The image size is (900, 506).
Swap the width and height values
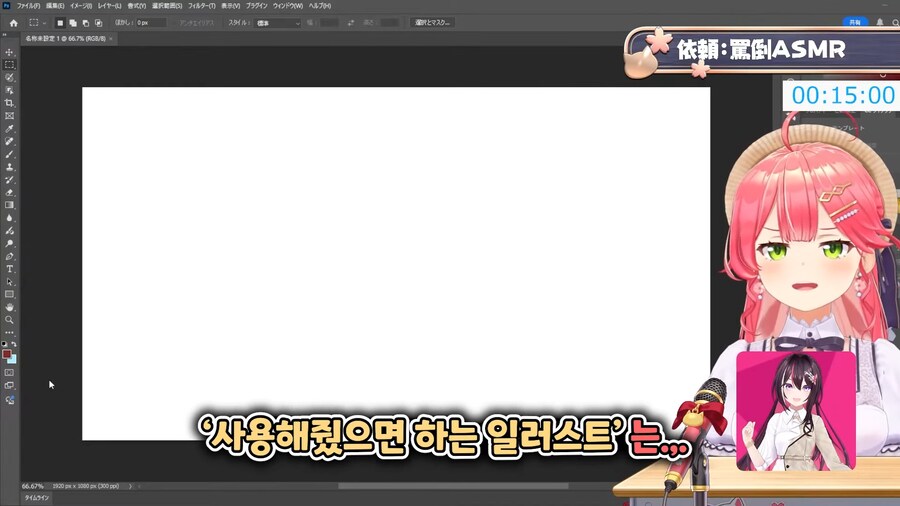click(x=351, y=23)
